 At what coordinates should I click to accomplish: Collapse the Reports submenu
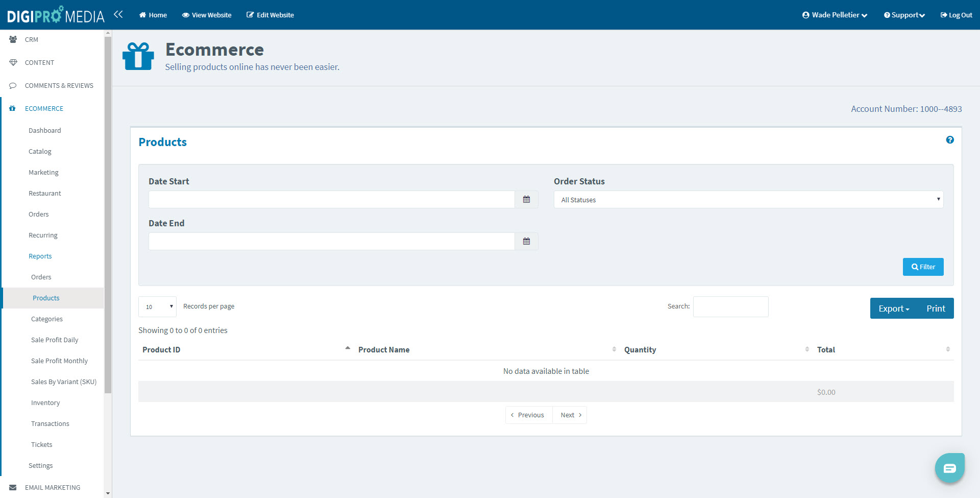point(40,256)
